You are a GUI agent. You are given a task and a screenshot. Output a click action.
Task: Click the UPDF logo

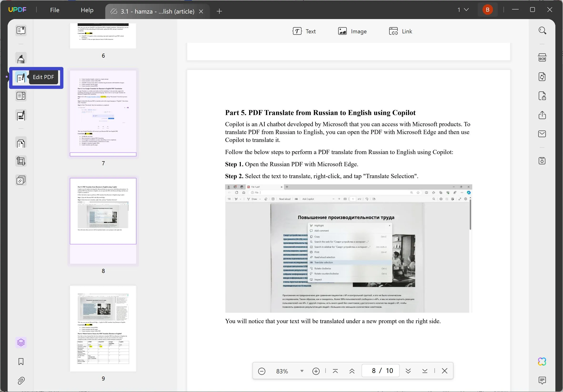(17, 10)
